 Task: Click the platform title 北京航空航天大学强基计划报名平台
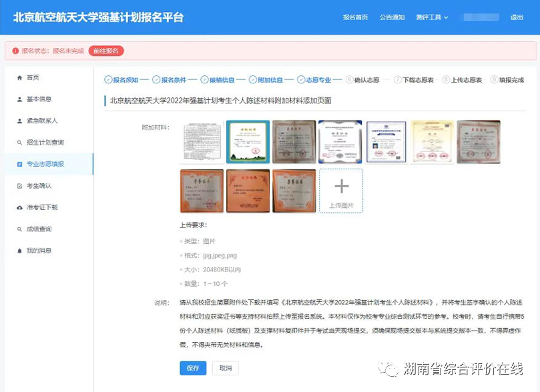click(98, 17)
